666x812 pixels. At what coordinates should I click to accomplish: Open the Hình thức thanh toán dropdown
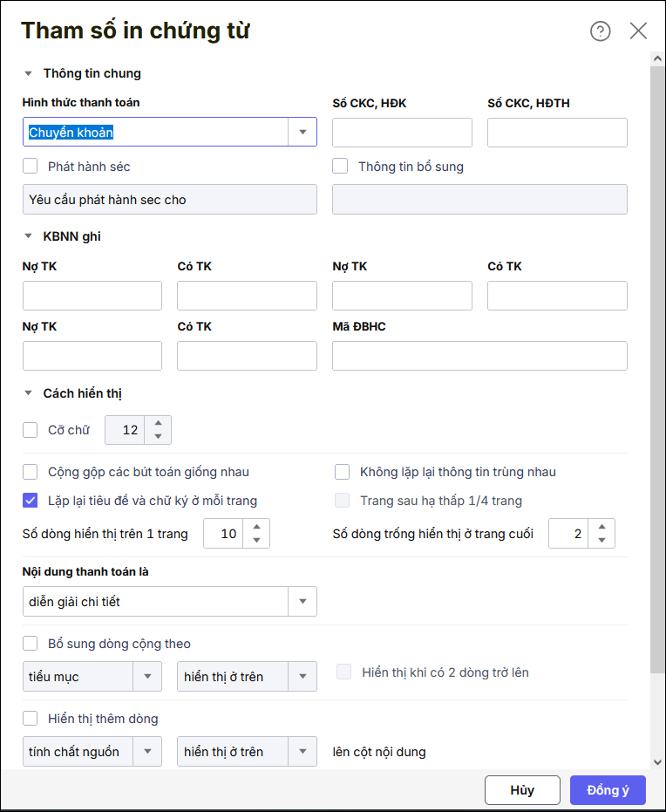(302, 133)
